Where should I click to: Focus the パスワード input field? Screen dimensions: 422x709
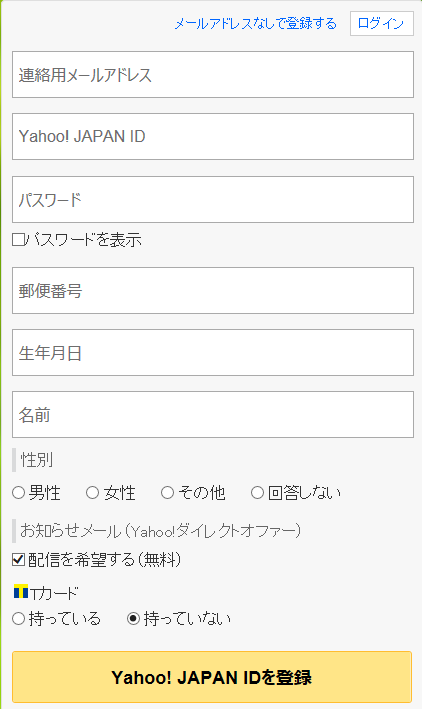(x=213, y=199)
